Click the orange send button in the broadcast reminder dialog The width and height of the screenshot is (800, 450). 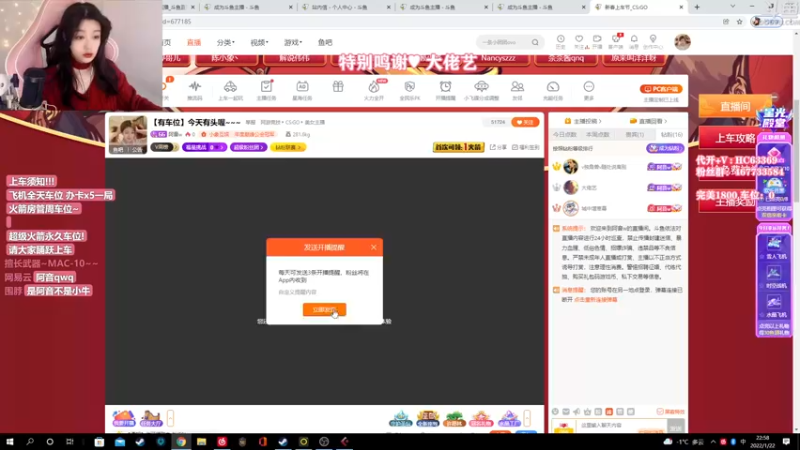coord(324,310)
